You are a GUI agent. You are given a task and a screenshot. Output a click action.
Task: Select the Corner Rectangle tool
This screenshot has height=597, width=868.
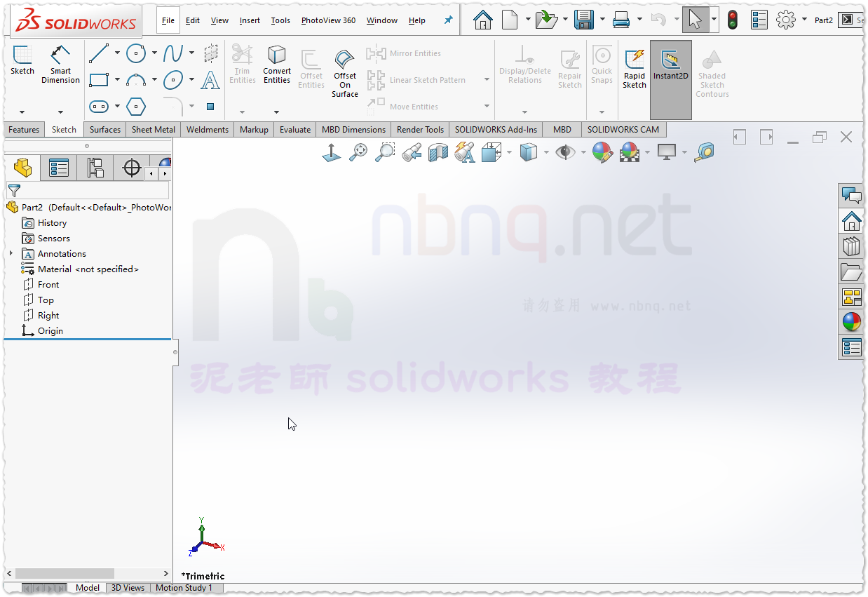(x=99, y=79)
